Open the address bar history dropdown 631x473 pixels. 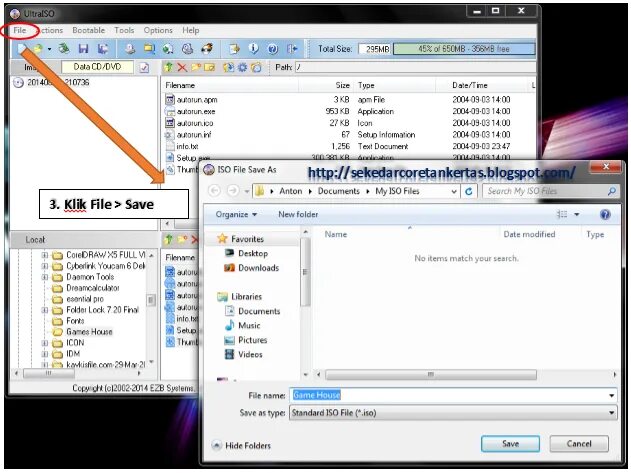point(454,192)
